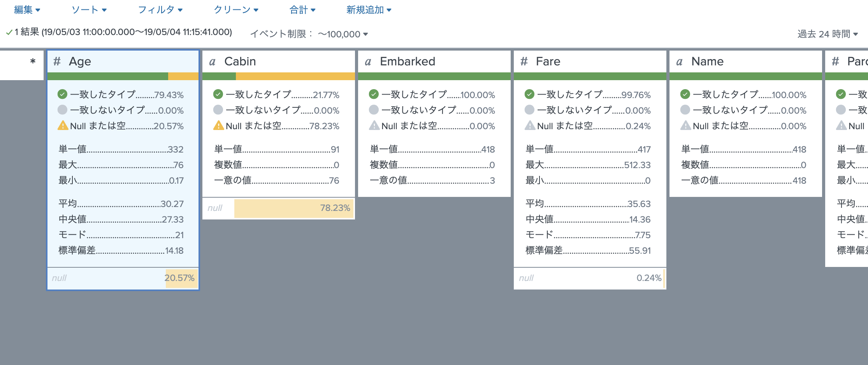This screenshot has height=365, width=868.
Task: Click the string type icon beside Name
Action: pyautogui.click(x=680, y=62)
